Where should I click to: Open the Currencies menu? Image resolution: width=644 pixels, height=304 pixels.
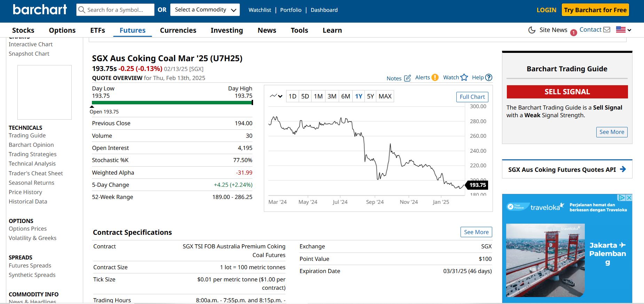178,30
